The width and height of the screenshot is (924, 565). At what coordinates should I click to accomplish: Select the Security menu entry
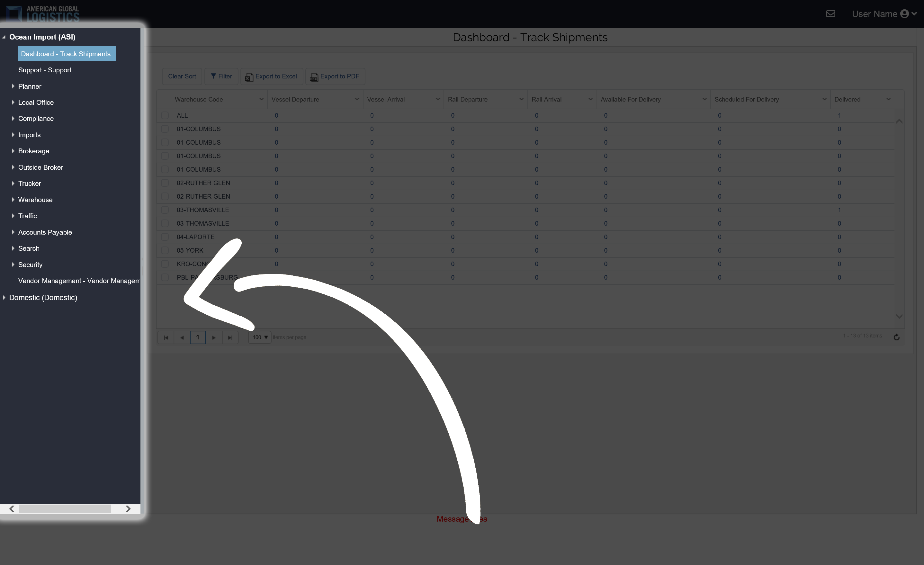30,265
